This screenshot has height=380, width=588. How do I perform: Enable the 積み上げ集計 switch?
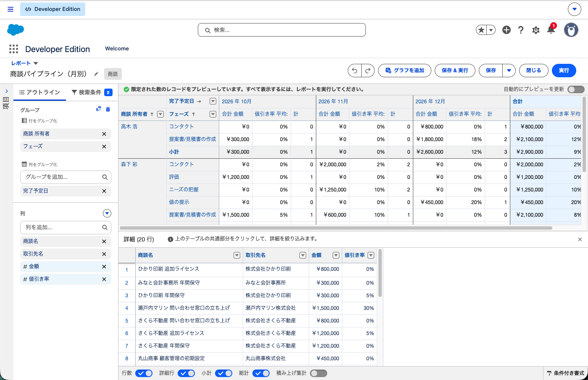point(318,373)
